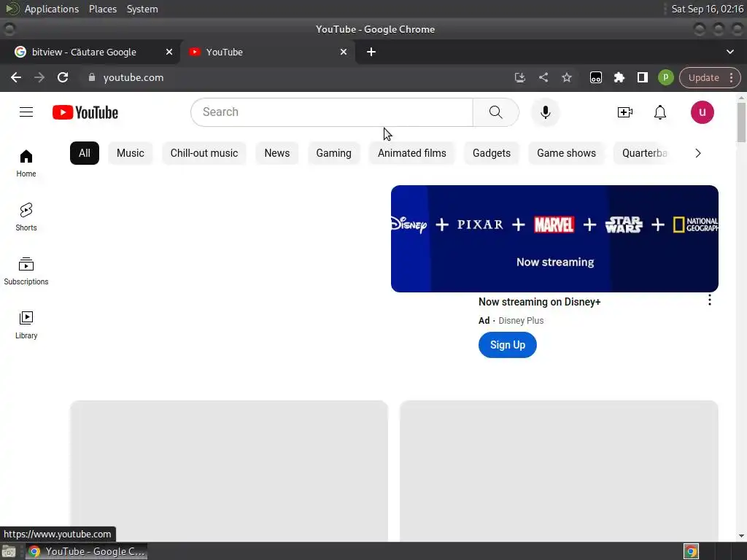The height and width of the screenshot is (560, 747).
Task: Click the clock in the top panel
Action: tap(707, 9)
